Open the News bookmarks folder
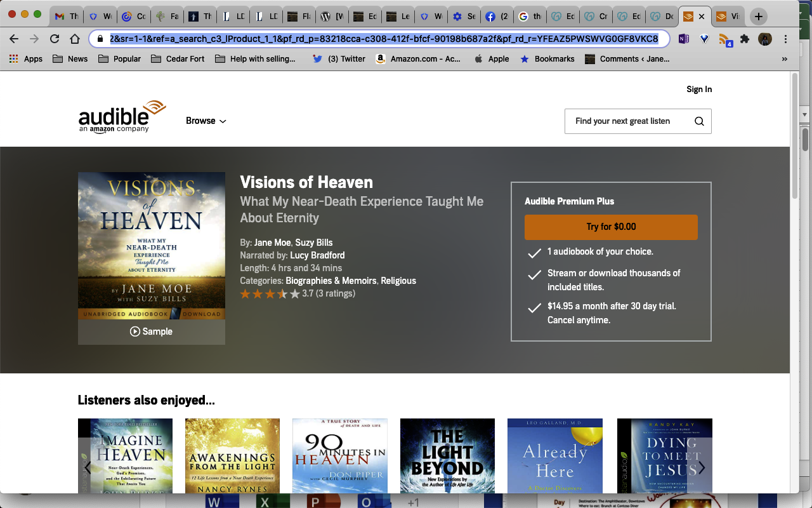This screenshot has height=508, width=812. click(70, 58)
